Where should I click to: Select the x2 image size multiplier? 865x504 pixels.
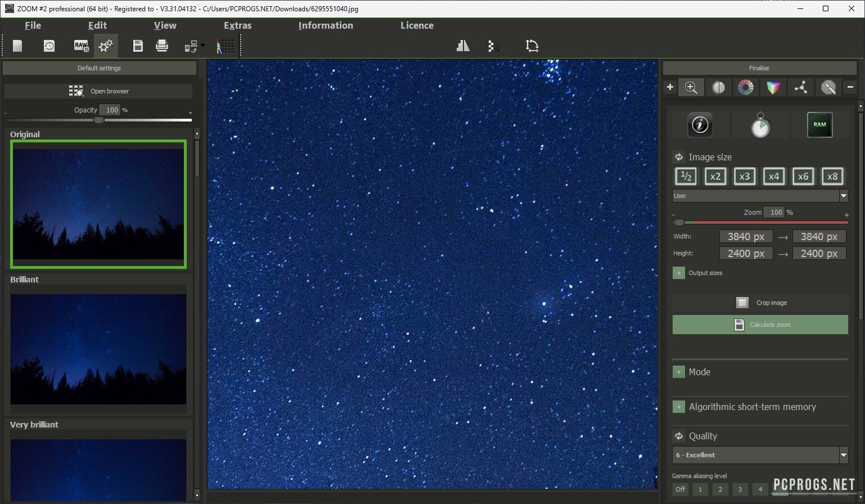click(x=715, y=177)
